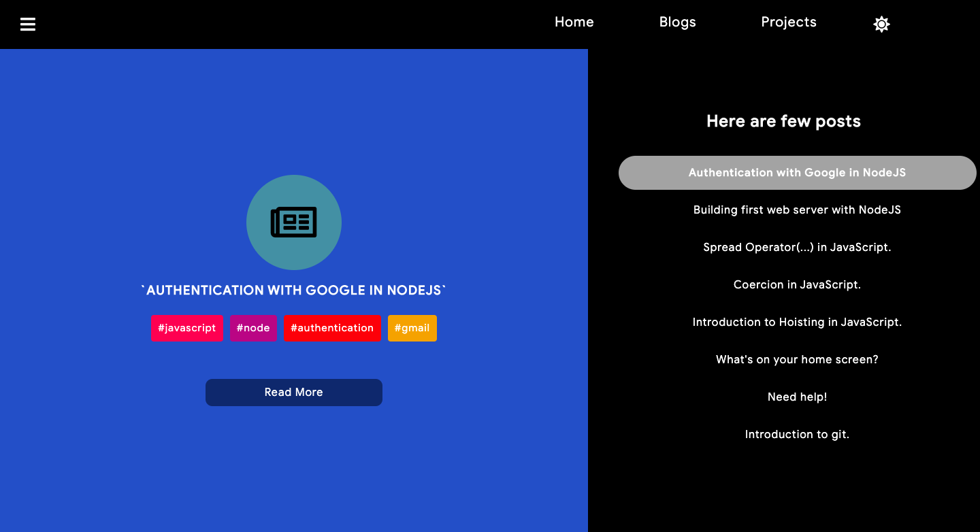Open the Blogs page
This screenshot has height=532, width=980.
(x=678, y=22)
